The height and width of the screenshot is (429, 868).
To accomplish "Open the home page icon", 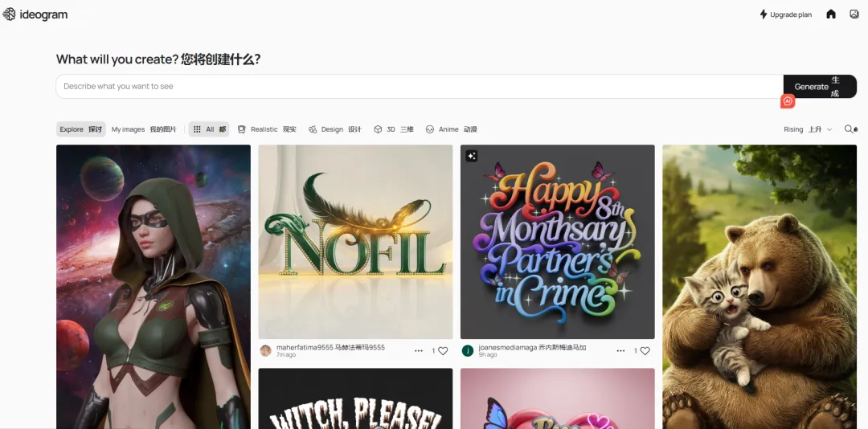I will pyautogui.click(x=831, y=14).
